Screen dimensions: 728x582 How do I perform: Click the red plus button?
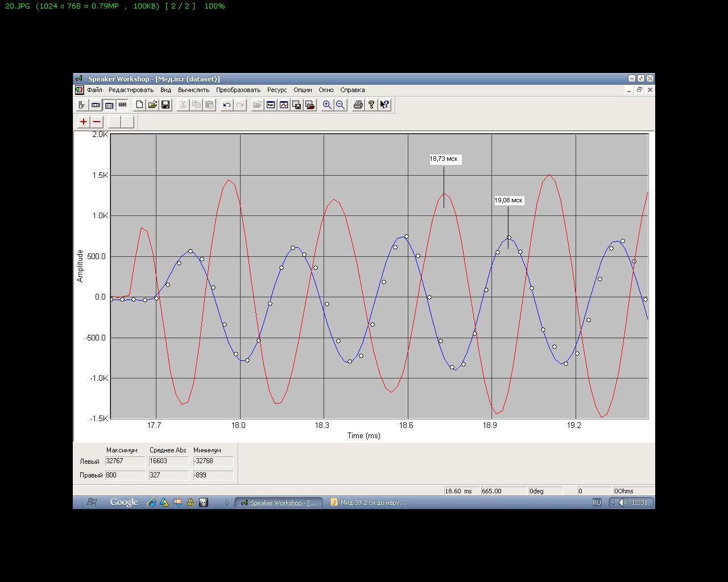84,122
